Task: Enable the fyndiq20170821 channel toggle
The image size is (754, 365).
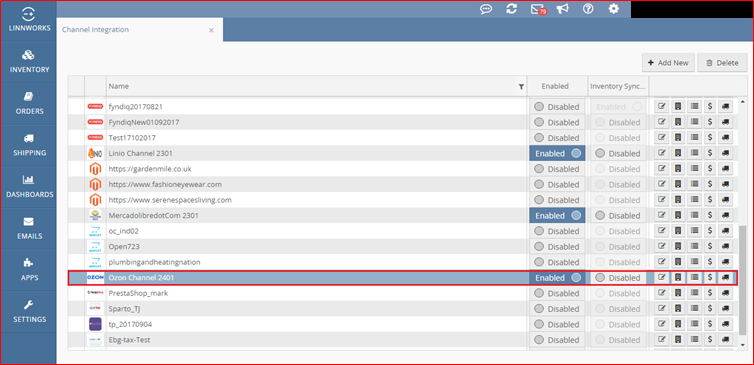Action: 557,107
